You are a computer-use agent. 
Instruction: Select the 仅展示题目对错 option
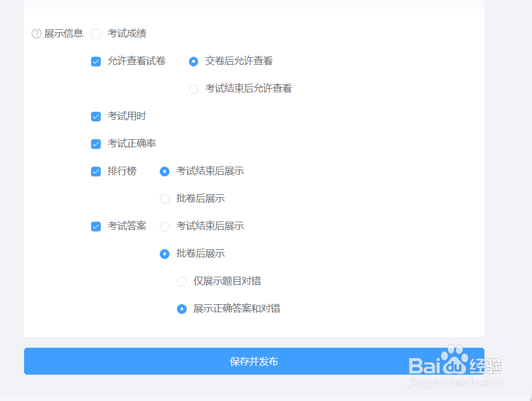click(182, 281)
